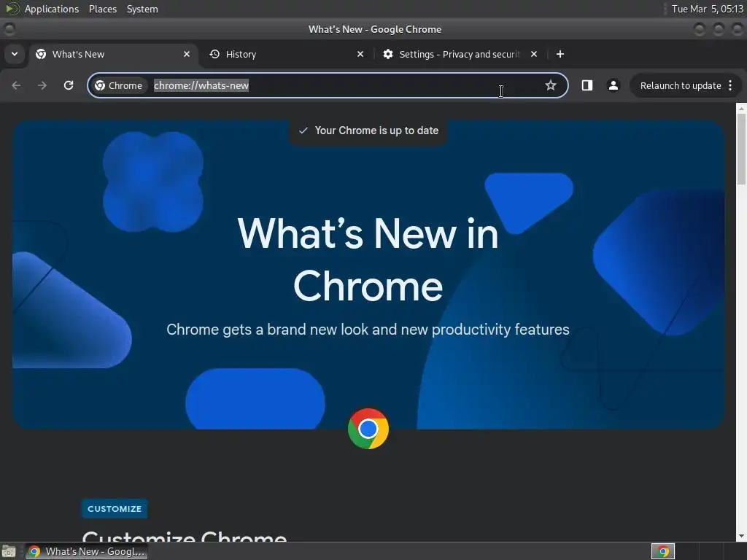Click the Customize Chrome heading
Screen dimensions: 747x560
[x=185, y=536]
